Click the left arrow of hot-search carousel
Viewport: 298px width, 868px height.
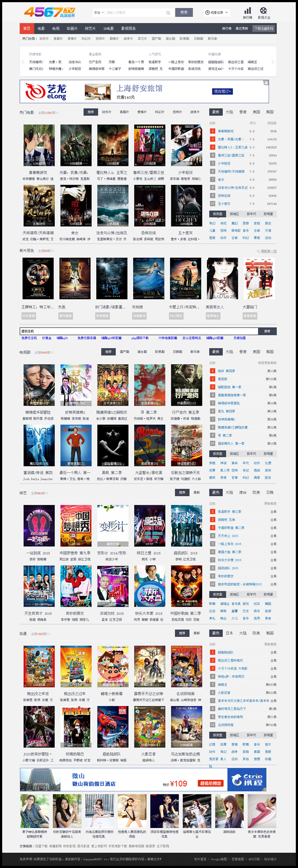(x=24, y=62)
